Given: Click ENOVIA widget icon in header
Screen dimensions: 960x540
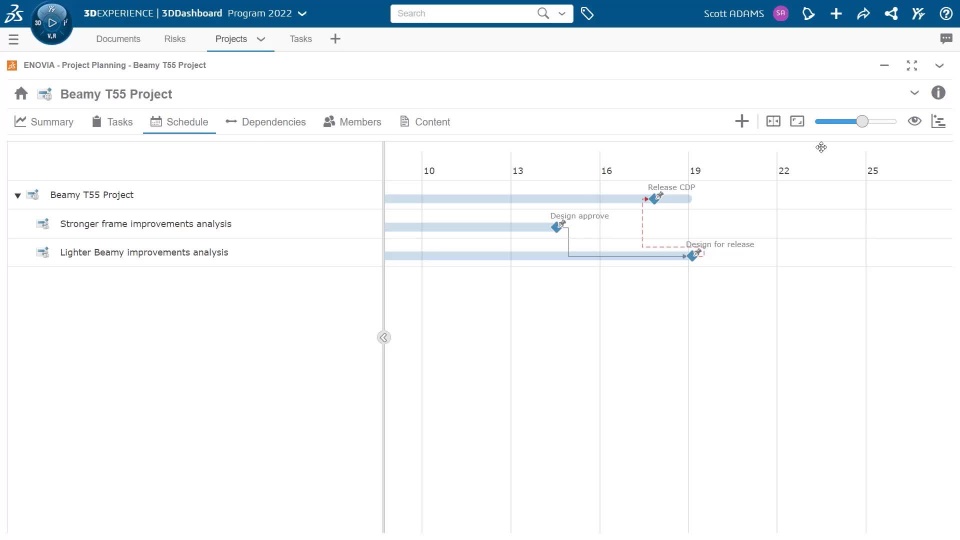Looking at the screenshot, I should [12, 65].
